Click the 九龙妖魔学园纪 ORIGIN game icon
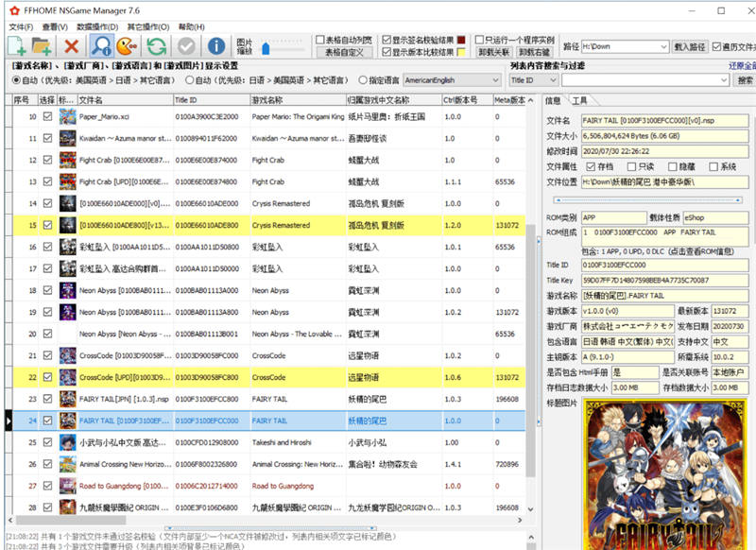756x550 pixels. [67, 507]
